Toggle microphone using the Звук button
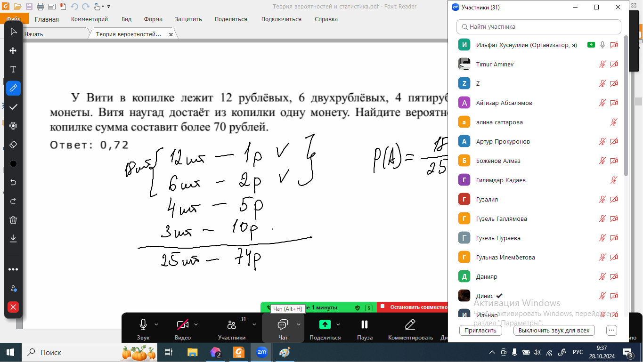Screen dimensions: 643x364 click(x=143, y=328)
